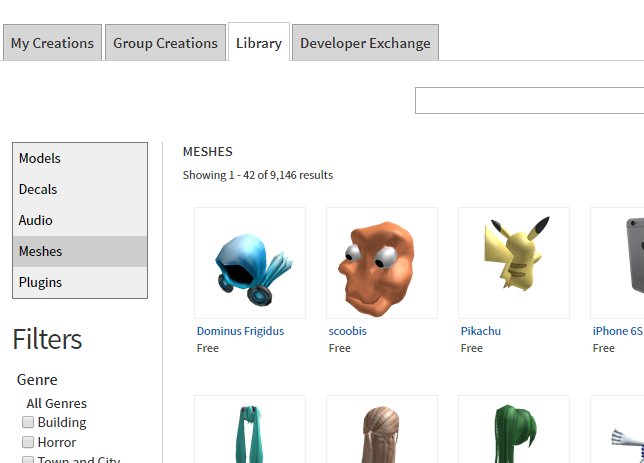Viewport: 644px width, 463px height.
Task: Open the scoobis face mesh thumbnail
Action: 382,263
